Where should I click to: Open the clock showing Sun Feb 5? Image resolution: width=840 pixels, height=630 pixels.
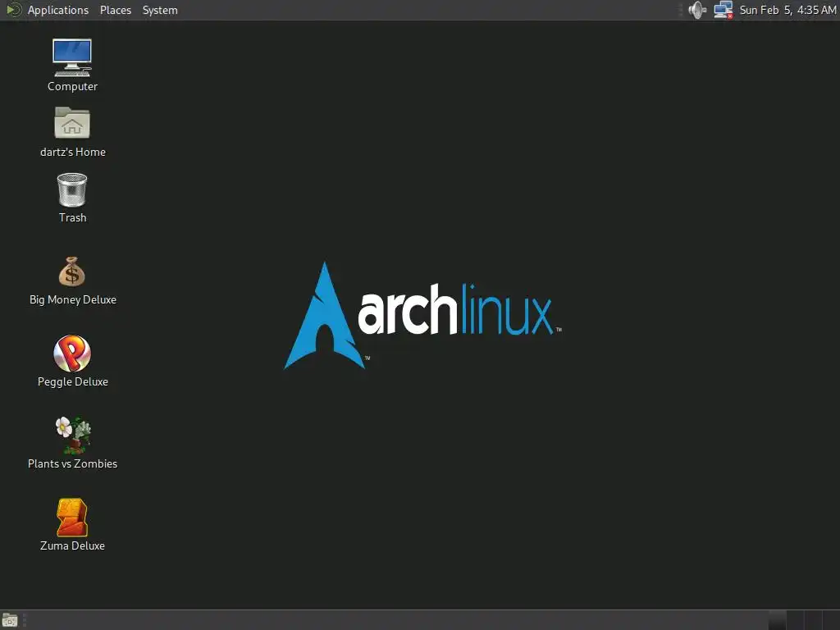pos(787,10)
